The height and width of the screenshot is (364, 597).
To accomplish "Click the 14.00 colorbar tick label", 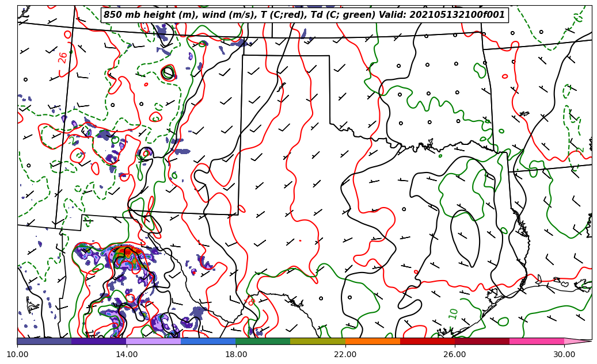I will point(127,354).
